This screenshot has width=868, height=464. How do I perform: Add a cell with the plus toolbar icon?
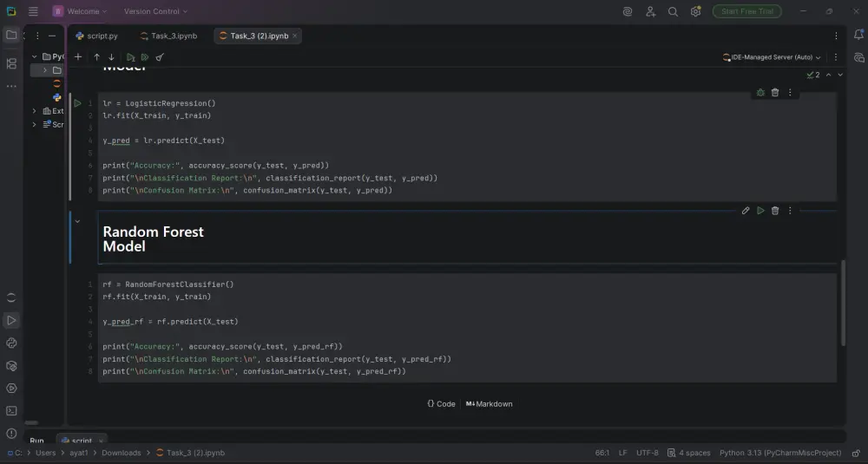tap(78, 57)
